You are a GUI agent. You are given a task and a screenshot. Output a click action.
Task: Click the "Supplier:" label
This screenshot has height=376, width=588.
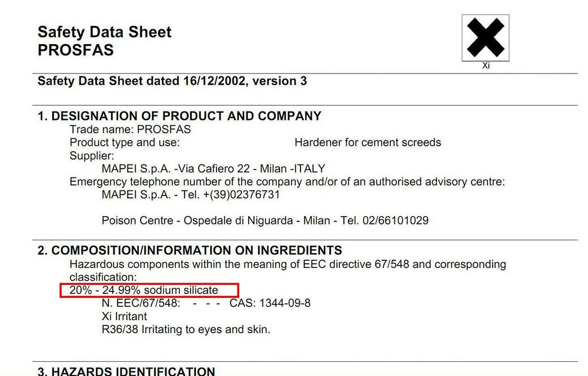coord(92,156)
